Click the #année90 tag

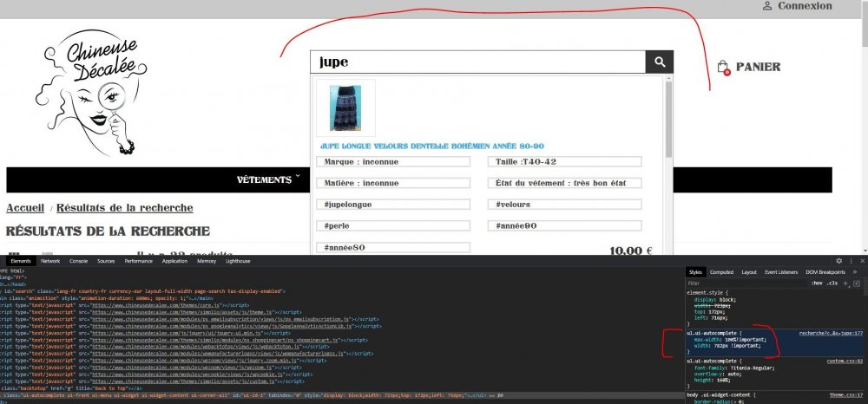565,226
